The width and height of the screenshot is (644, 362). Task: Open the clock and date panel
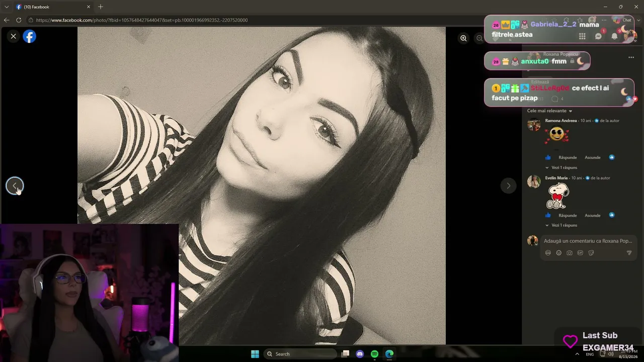628,354
